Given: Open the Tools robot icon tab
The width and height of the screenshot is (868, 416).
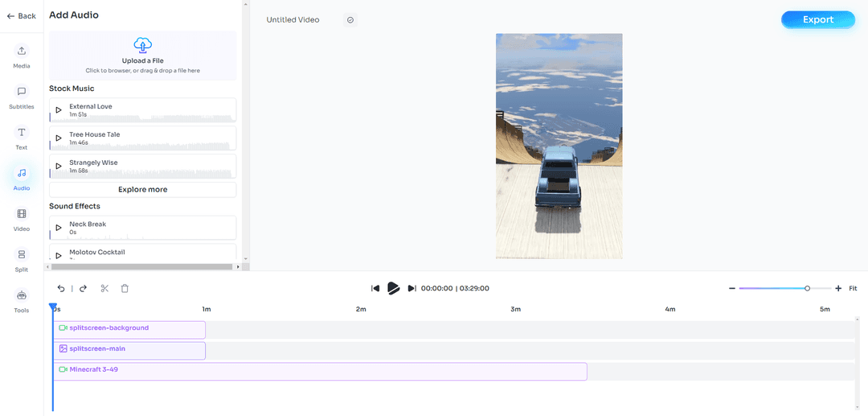Looking at the screenshot, I should 22,301.
